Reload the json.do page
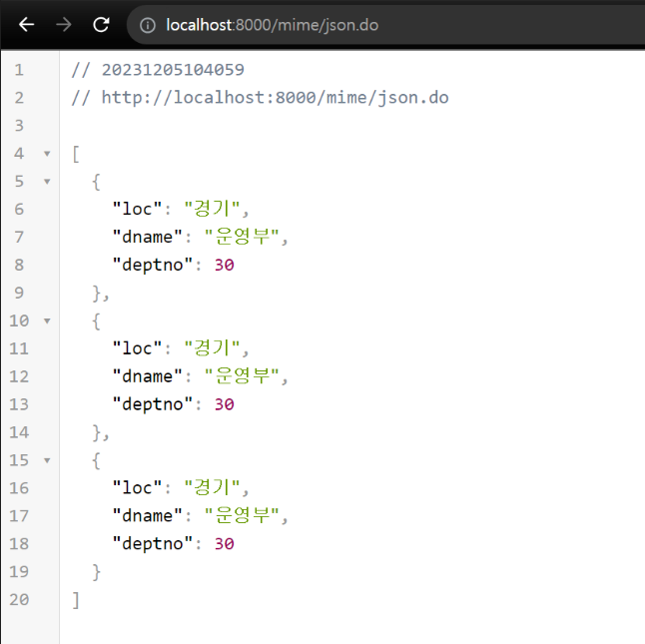The height and width of the screenshot is (644, 645). 101,25
